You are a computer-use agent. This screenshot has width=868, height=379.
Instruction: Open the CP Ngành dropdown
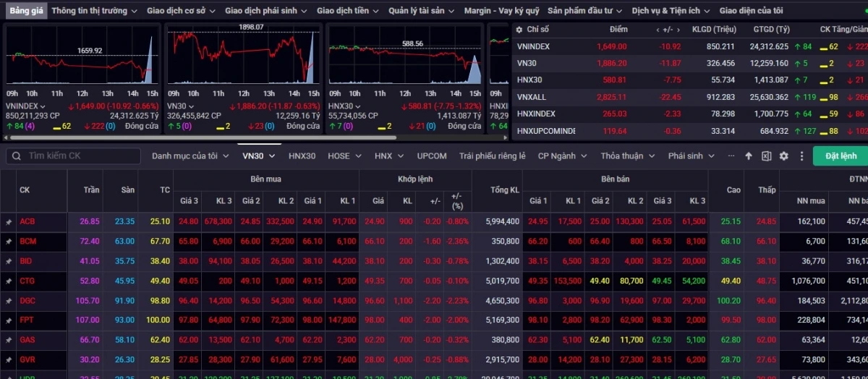(x=561, y=156)
